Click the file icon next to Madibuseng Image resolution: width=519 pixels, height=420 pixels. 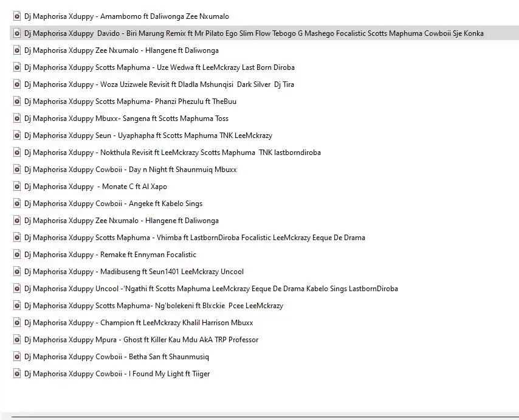(17, 272)
